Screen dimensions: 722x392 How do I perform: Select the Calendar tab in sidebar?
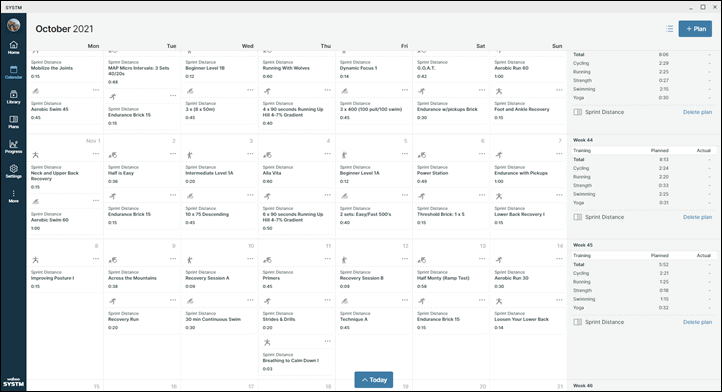click(13, 72)
